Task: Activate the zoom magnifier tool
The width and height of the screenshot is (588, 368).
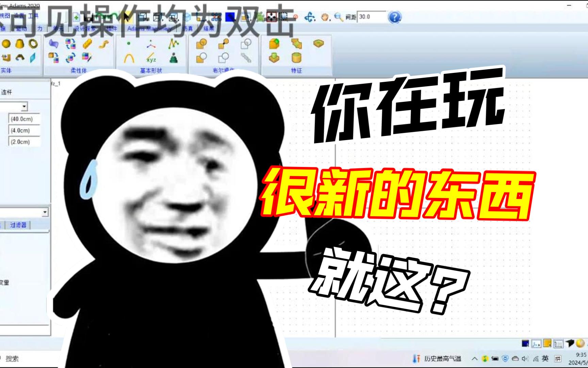Action: [338, 17]
